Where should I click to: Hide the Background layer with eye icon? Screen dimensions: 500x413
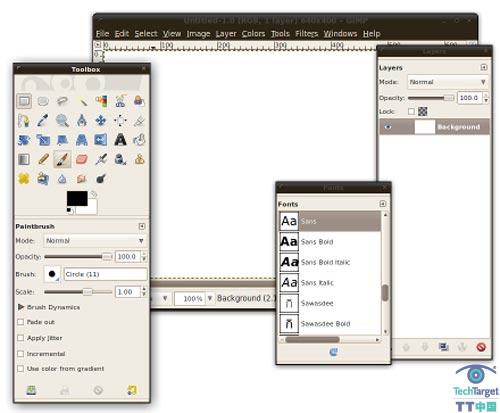(x=388, y=127)
